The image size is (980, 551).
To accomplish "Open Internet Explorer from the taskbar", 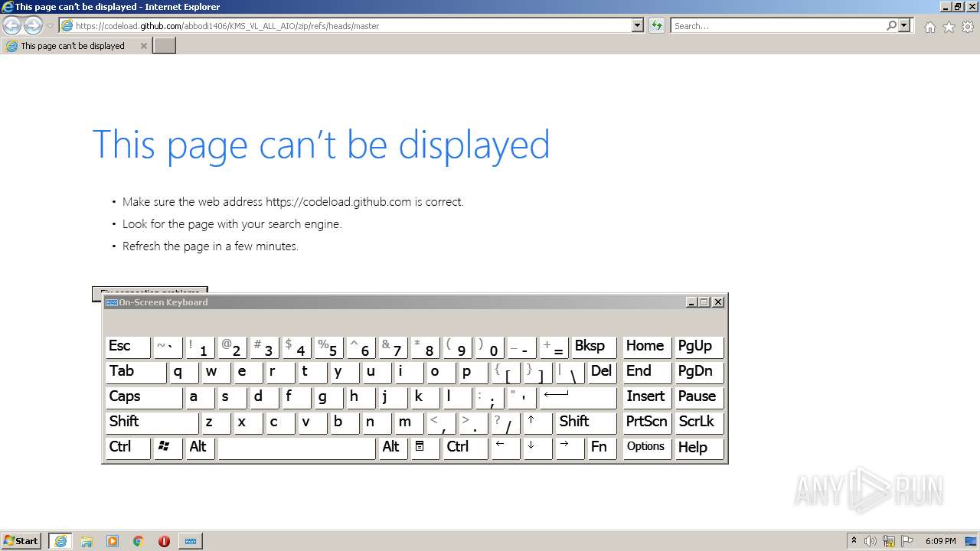I will coord(60,541).
